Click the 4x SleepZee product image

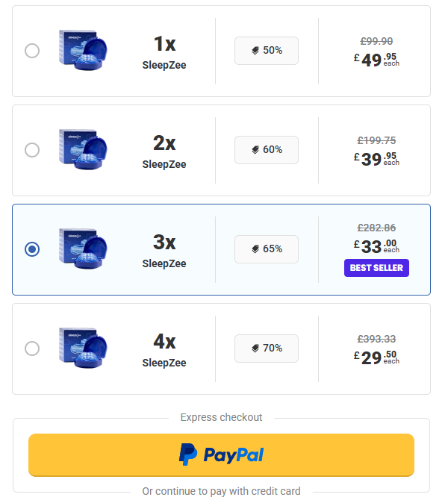tap(83, 348)
